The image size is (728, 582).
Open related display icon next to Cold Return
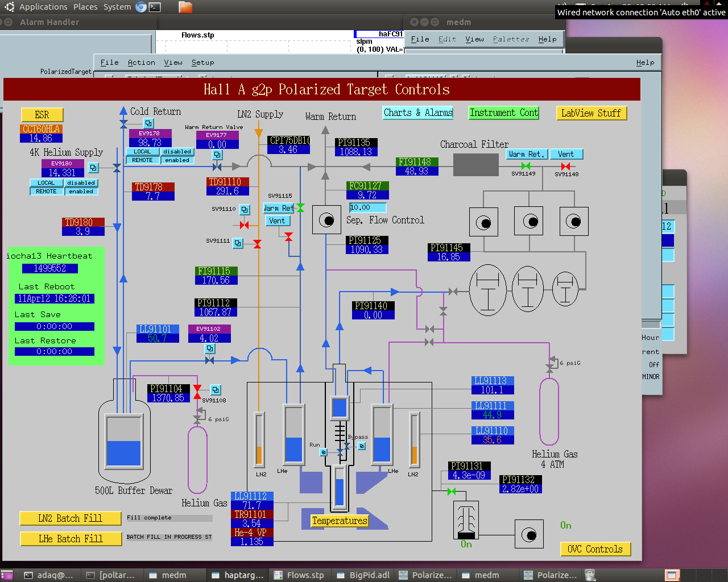click(148, 123)
